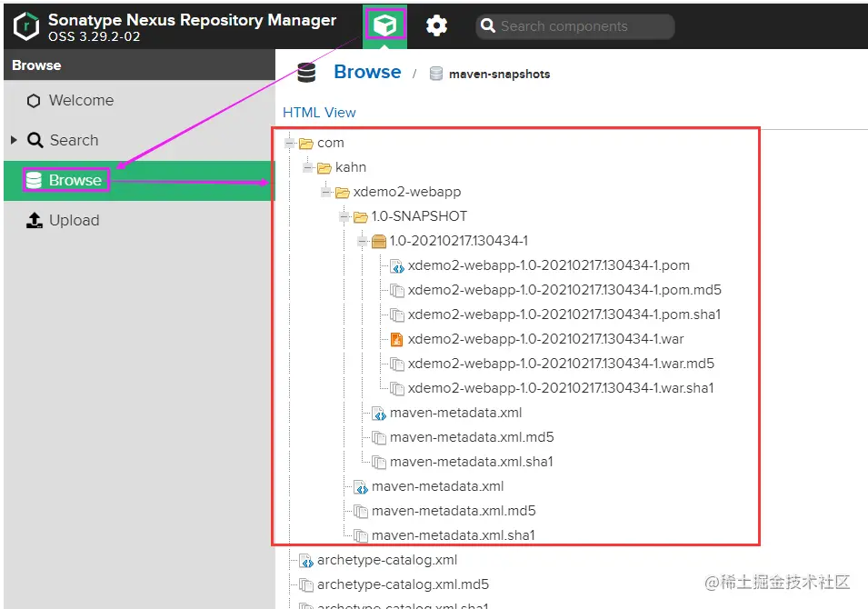Select the .war.sha1 file
This screenshot has height=609, width=868.
(x=561, y=387)
